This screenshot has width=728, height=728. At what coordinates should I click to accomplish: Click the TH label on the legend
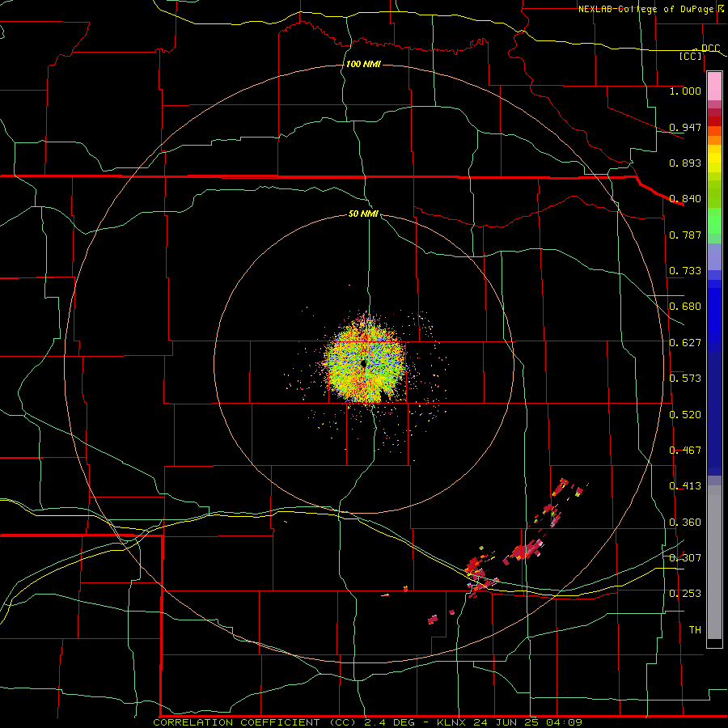[695, 630]
